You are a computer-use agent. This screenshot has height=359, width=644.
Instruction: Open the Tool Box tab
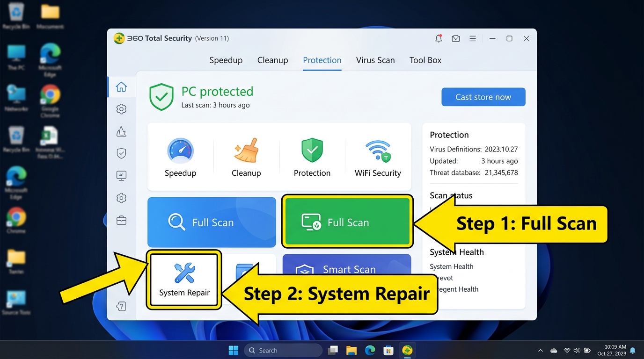tap(425, 60)
